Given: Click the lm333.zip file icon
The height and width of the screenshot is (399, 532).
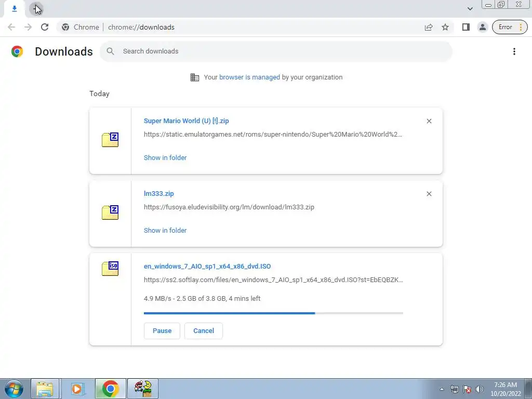Looking at the screenshot, I should click(110, 212).
